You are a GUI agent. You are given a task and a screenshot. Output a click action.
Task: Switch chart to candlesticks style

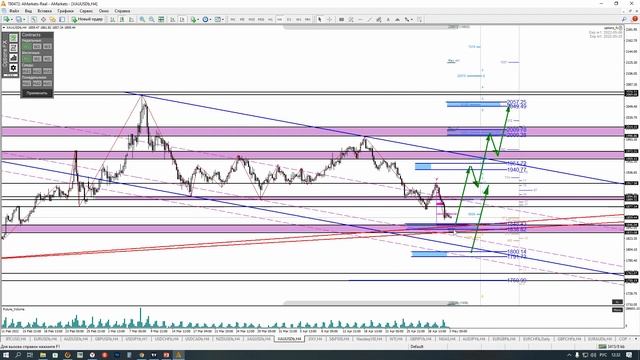[x=122, y=19]
